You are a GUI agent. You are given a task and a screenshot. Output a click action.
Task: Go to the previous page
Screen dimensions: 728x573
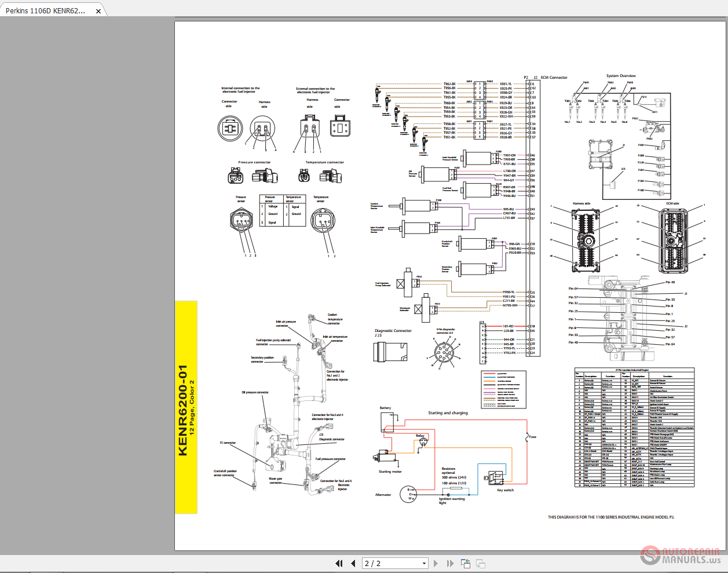coord(353,563)
